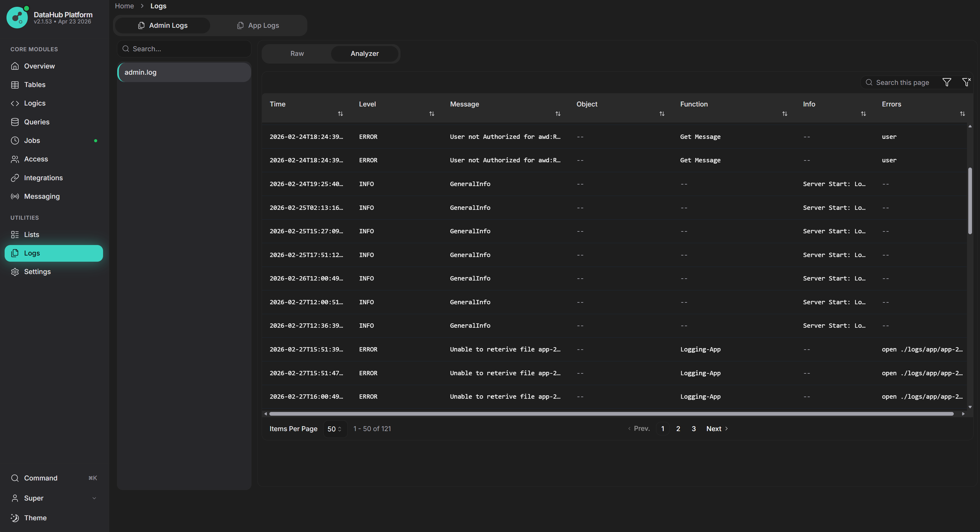Click Logging-App in the 16:00:49 row
This screenshot has width=980, height=532.
pyautogui.click(x=700, y=397)
